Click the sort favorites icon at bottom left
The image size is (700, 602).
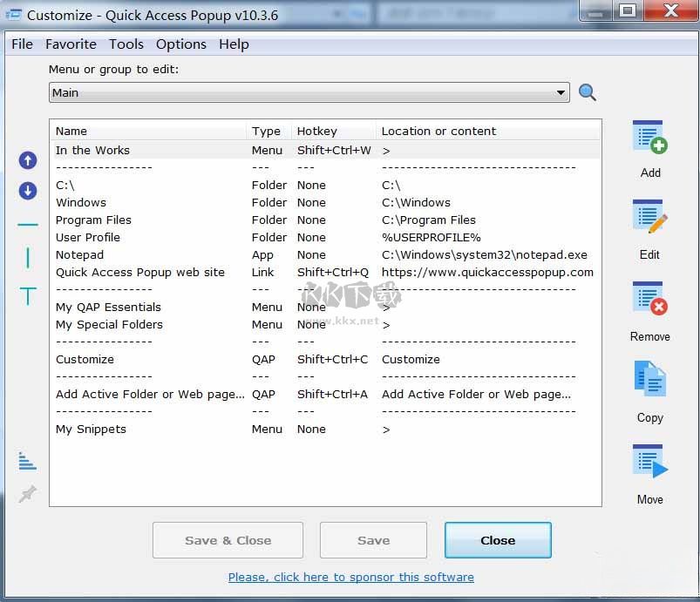pyautogui.click(x=28, y=461)
